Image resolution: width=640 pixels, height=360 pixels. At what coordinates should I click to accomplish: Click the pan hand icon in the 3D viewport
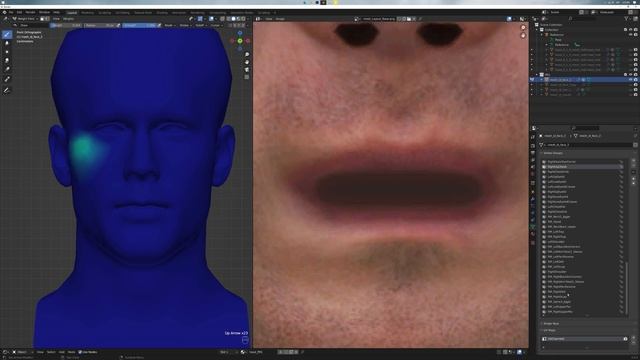coord(247,62)
